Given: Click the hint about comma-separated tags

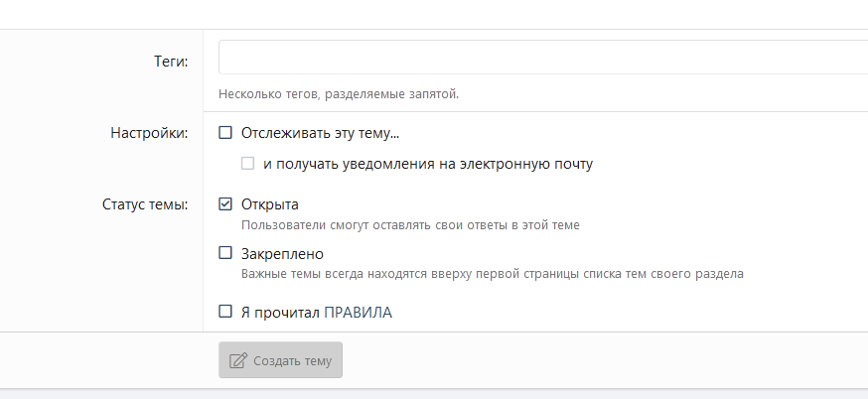Looking at the screenshot, I should tap(339, 94).
